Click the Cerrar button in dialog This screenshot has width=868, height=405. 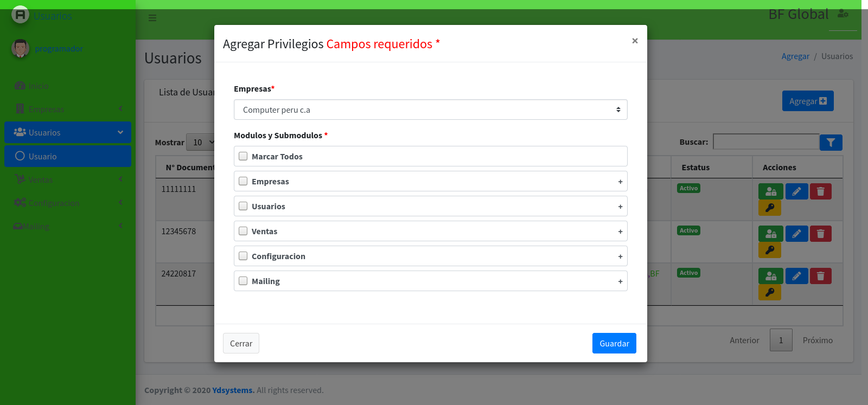coord(241,343)
